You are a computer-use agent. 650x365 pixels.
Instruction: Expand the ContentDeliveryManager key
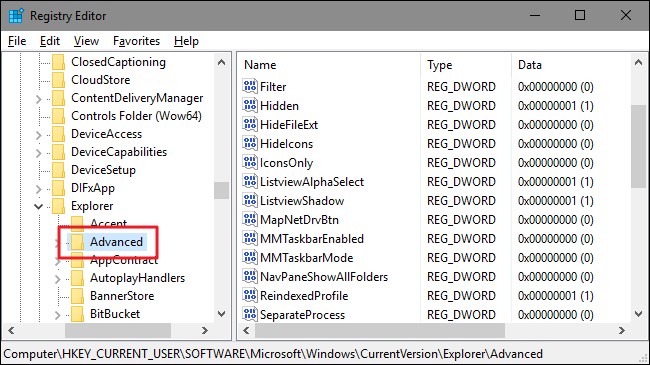pos(39,99)
